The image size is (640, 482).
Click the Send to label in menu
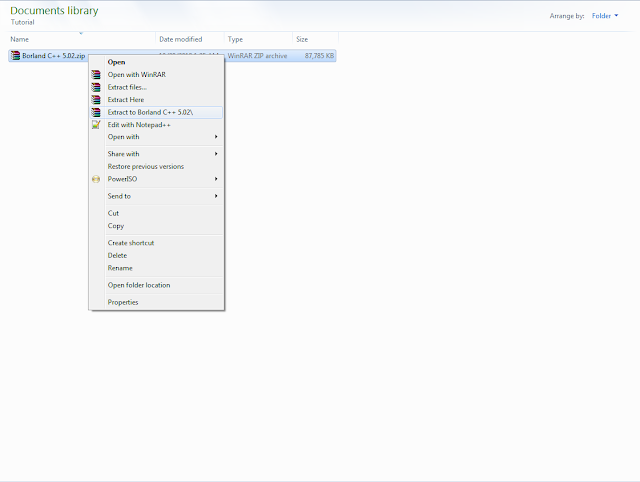(x=119, y=196)
